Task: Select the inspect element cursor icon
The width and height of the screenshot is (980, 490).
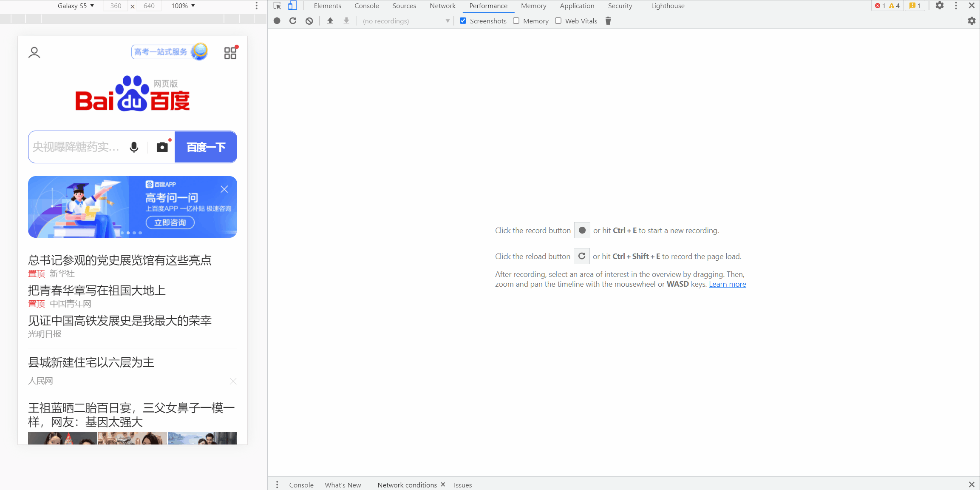Action: coord(277,6)
